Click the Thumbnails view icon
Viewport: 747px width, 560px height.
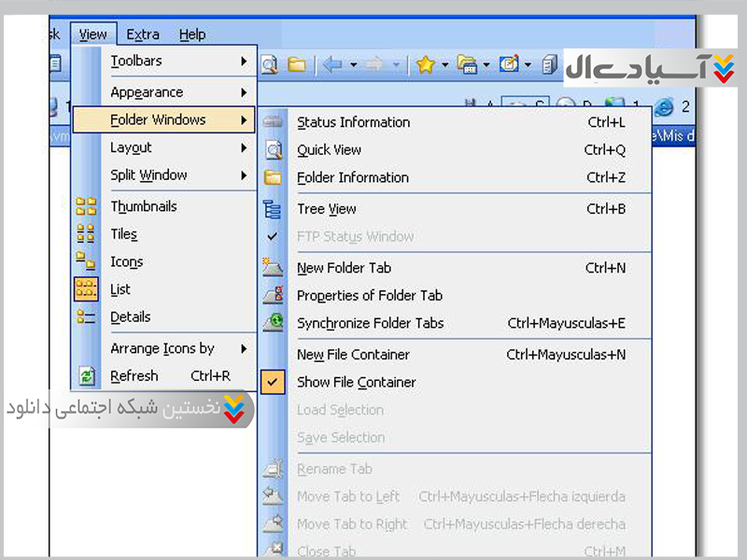[x=86, y=206]
